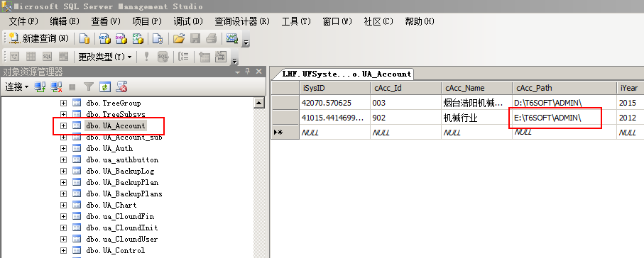This screenshot has width=644, height=258.
Task: Close the 对象资源管理器 panel
Action: pyautogui.click(x=258, y=72)
